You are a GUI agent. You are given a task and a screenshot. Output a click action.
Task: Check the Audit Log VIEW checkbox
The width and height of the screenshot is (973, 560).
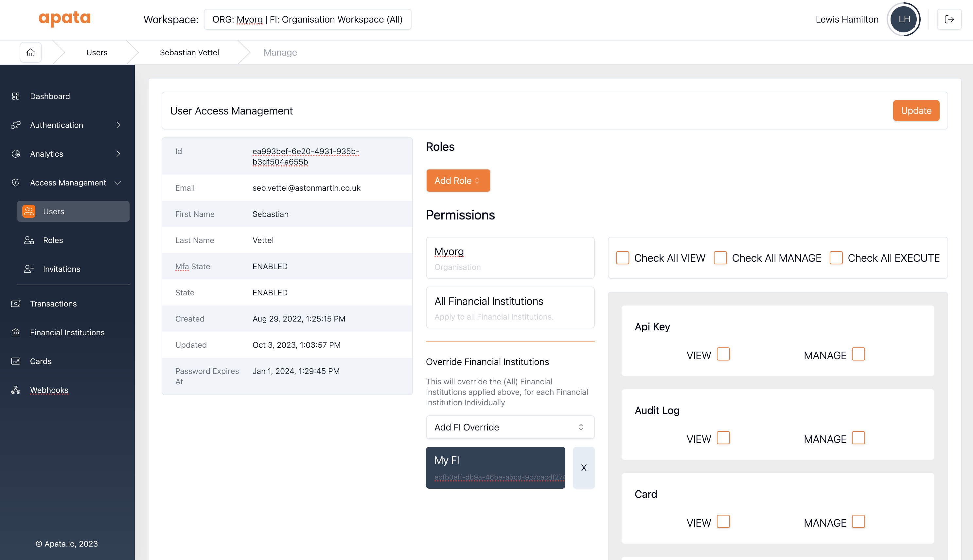(x=723, y=438)
